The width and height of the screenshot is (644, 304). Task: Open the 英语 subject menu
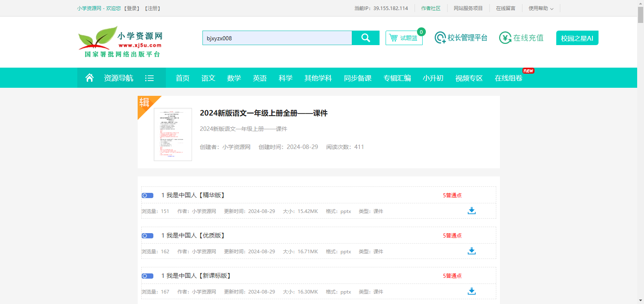260,78
